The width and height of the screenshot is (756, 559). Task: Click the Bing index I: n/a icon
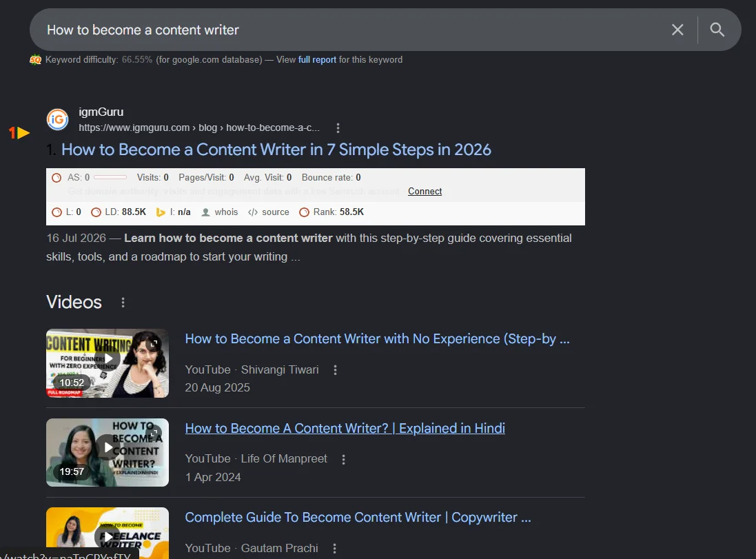(x=161, y=212)
